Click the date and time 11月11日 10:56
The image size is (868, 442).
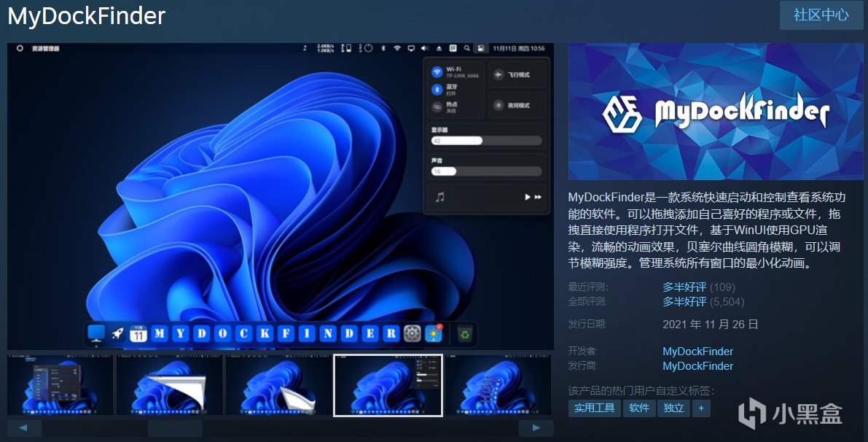(x=519, y=48)
